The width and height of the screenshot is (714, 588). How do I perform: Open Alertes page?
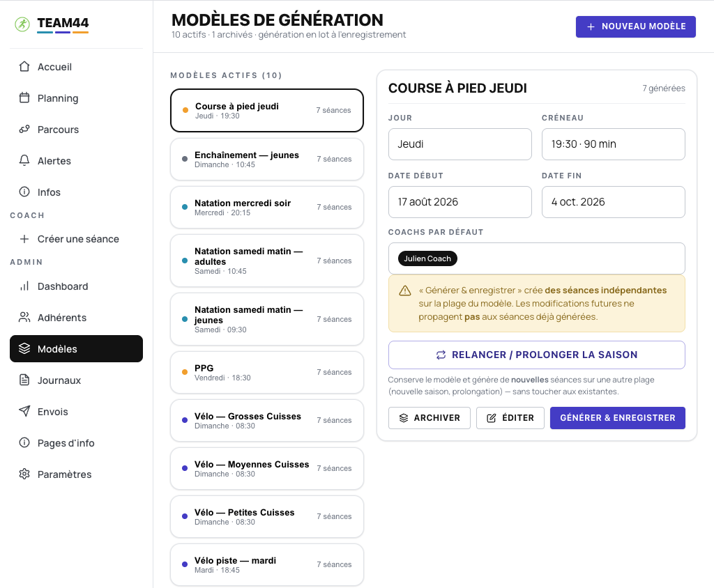[x=76, y=161]
